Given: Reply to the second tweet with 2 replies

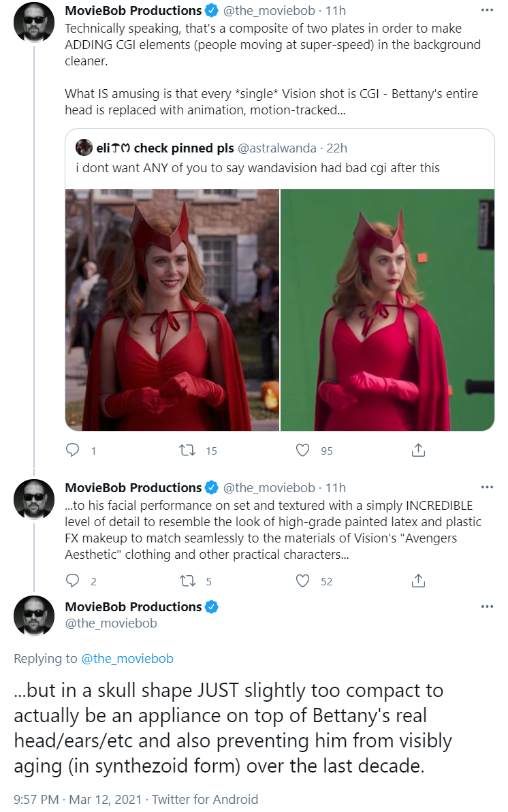Looking at the screenshot, I should coord(73,581).
